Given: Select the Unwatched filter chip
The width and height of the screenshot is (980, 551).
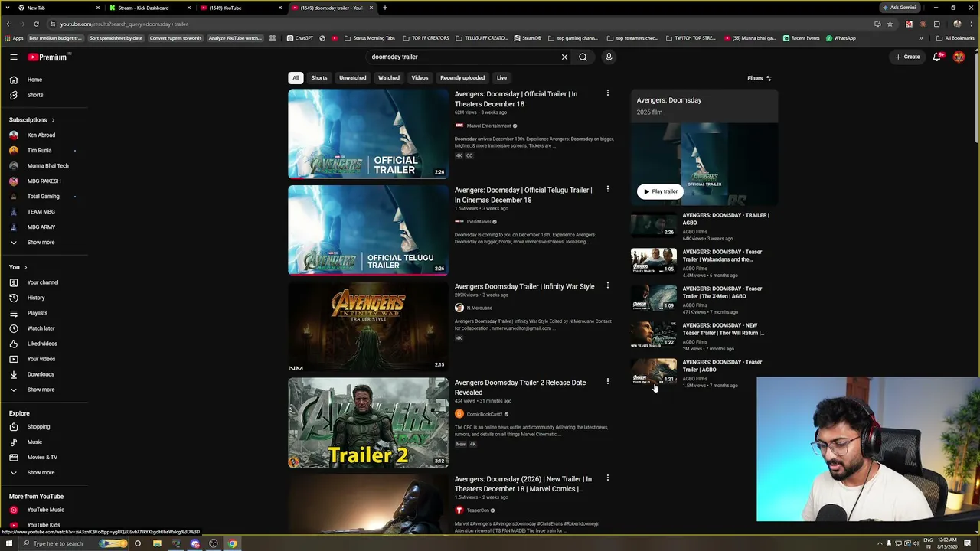Looking at the screenshot, I should click(353, 77).
